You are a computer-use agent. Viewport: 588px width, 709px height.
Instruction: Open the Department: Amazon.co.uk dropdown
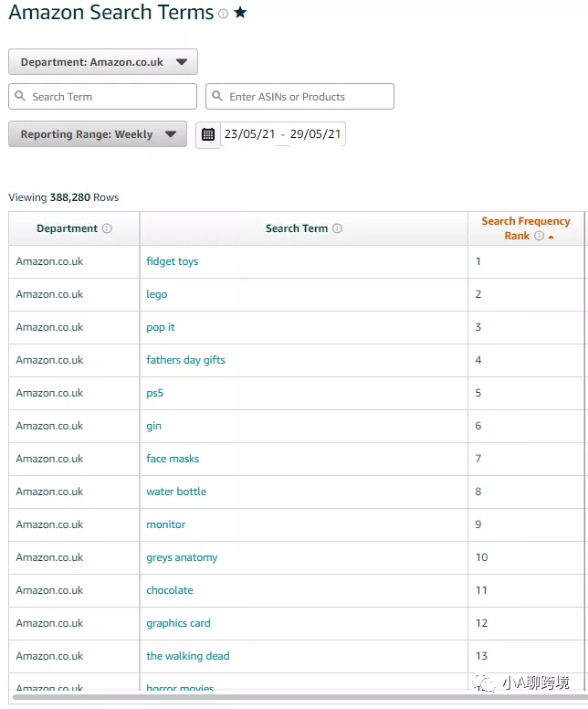103,62
